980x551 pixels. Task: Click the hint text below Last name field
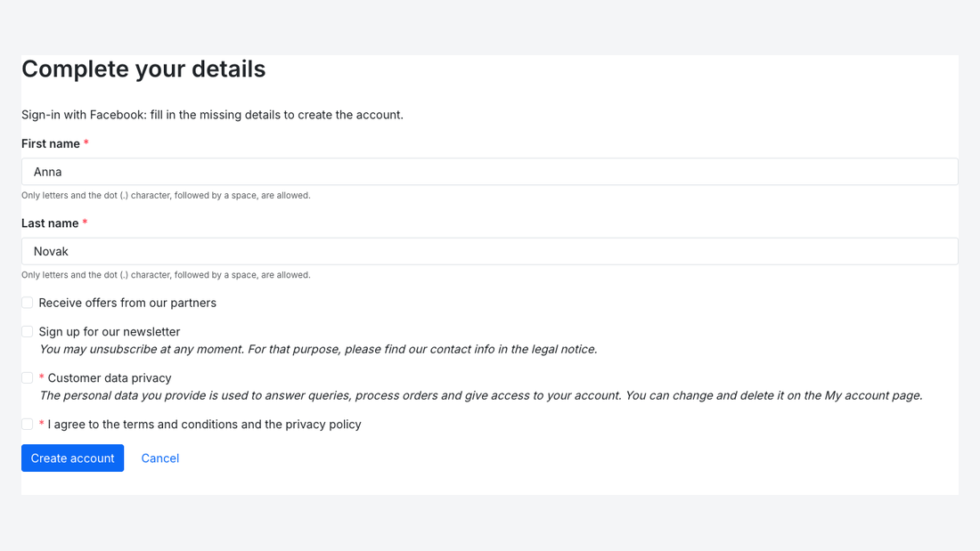[166, 275]
